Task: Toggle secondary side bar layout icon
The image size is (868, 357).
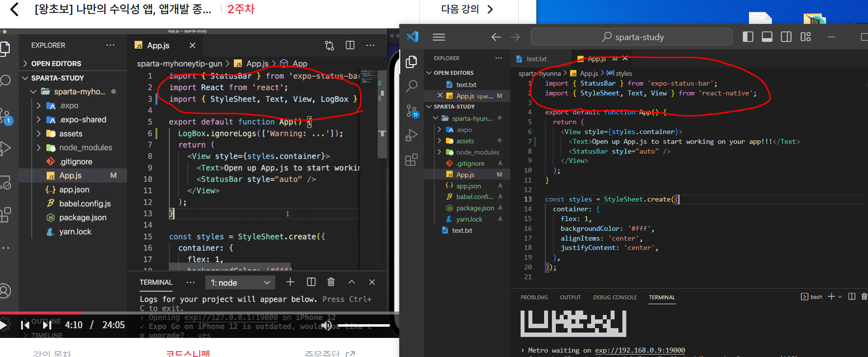Action: [786, 37]
